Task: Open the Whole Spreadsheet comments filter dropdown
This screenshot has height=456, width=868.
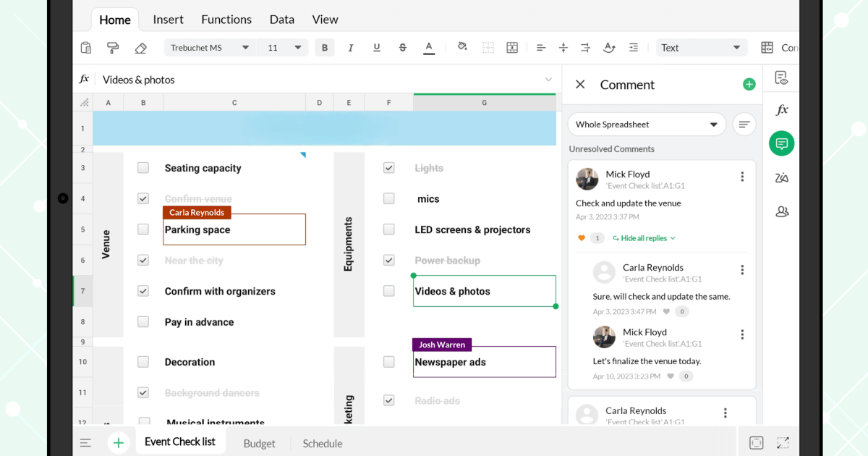Action: [646, 124]
